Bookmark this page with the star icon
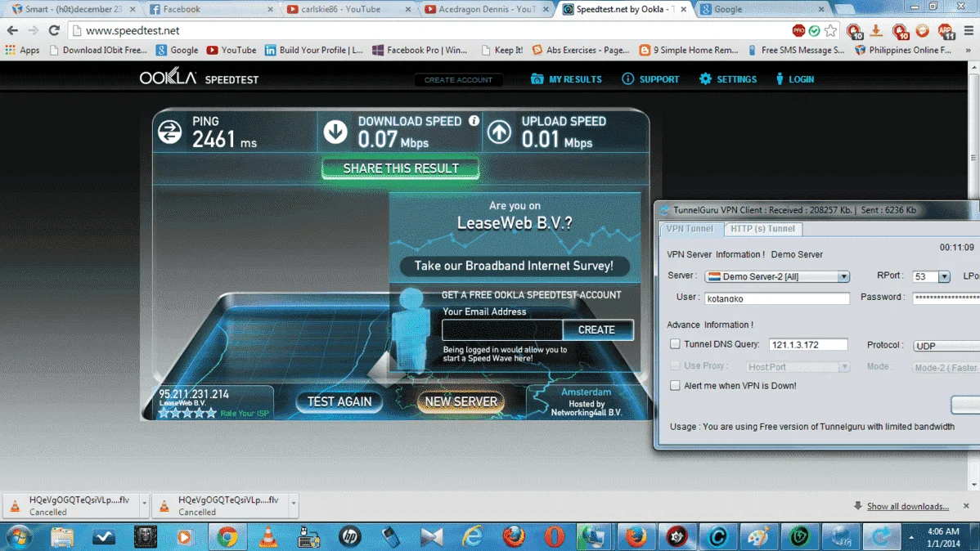 (x=830, y=30)
